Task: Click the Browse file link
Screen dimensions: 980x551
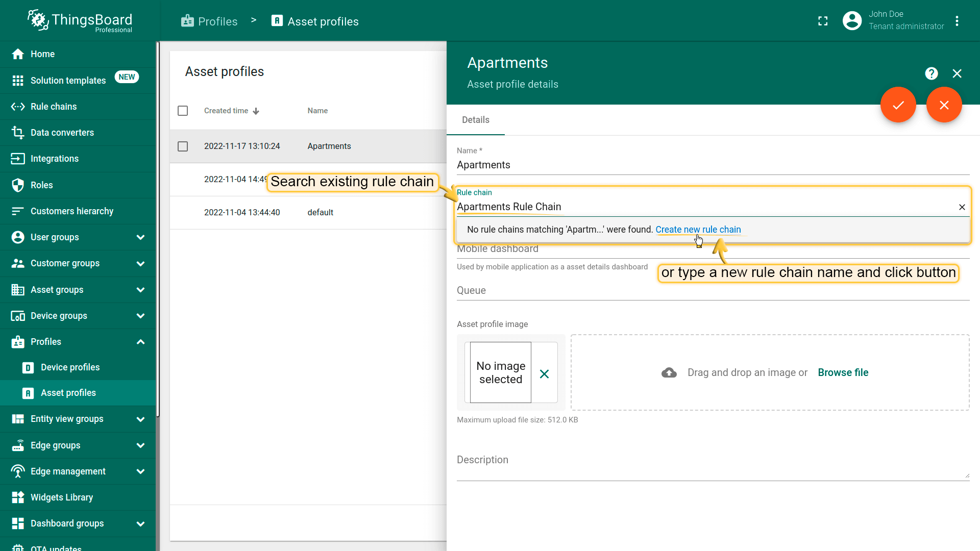Action: click(843, 372)
